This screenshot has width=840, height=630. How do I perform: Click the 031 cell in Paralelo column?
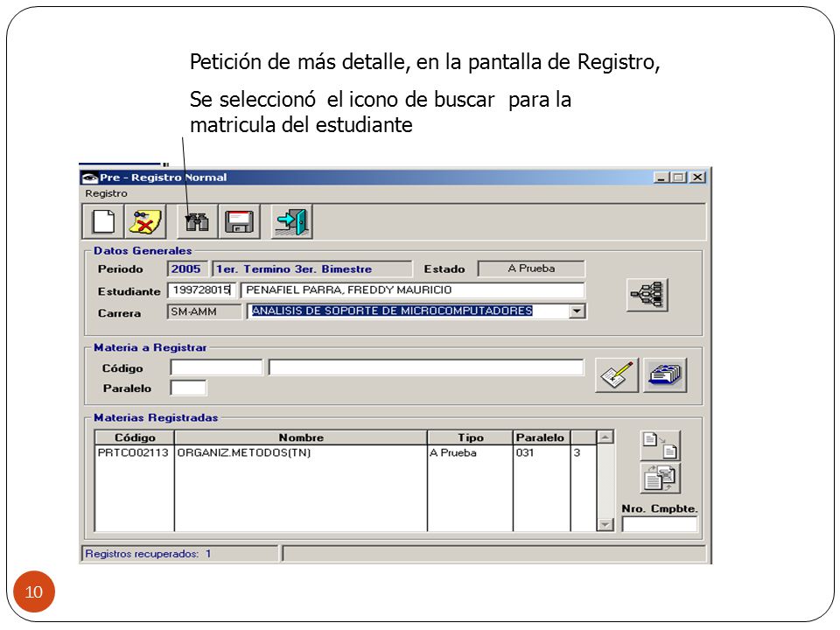542,452
